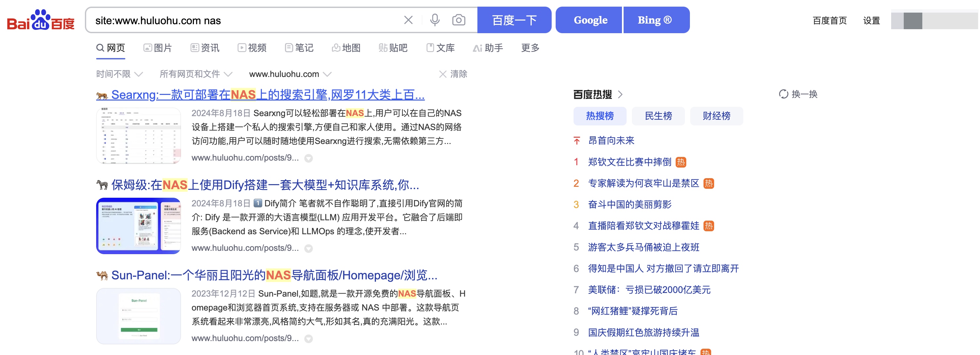Switch to the 图片 tab
The width and height of the screenshot is (980, 355).
pos(157,48)
